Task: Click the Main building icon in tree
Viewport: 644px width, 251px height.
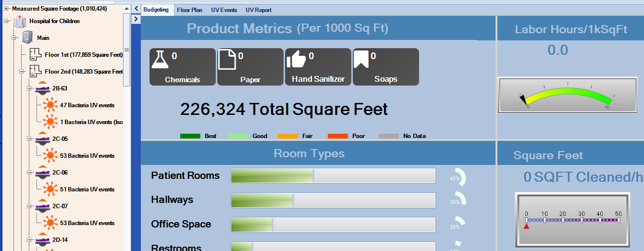Action: 27,38
